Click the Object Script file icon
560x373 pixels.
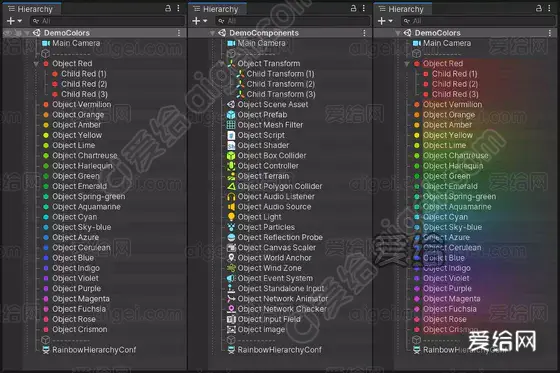[231, 135]
